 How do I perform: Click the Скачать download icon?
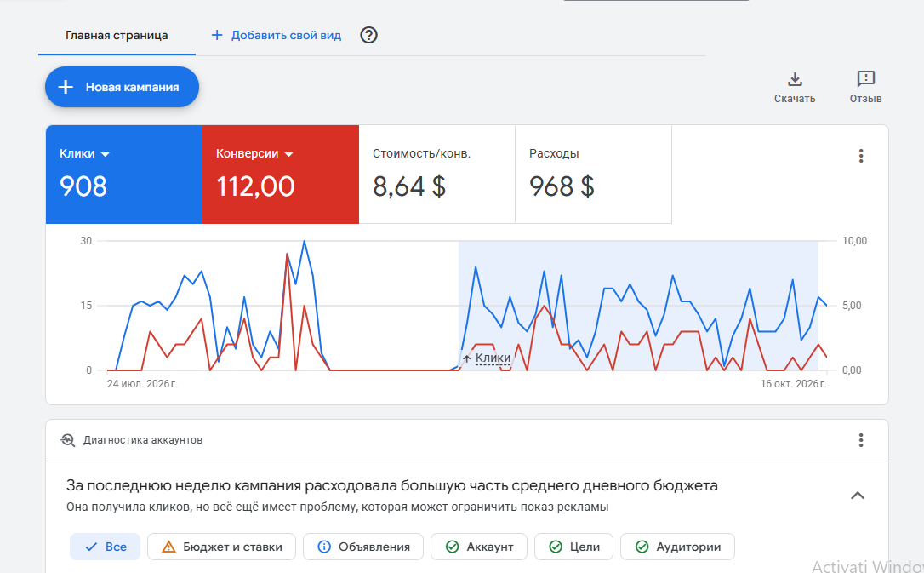[x=795, y=79]
